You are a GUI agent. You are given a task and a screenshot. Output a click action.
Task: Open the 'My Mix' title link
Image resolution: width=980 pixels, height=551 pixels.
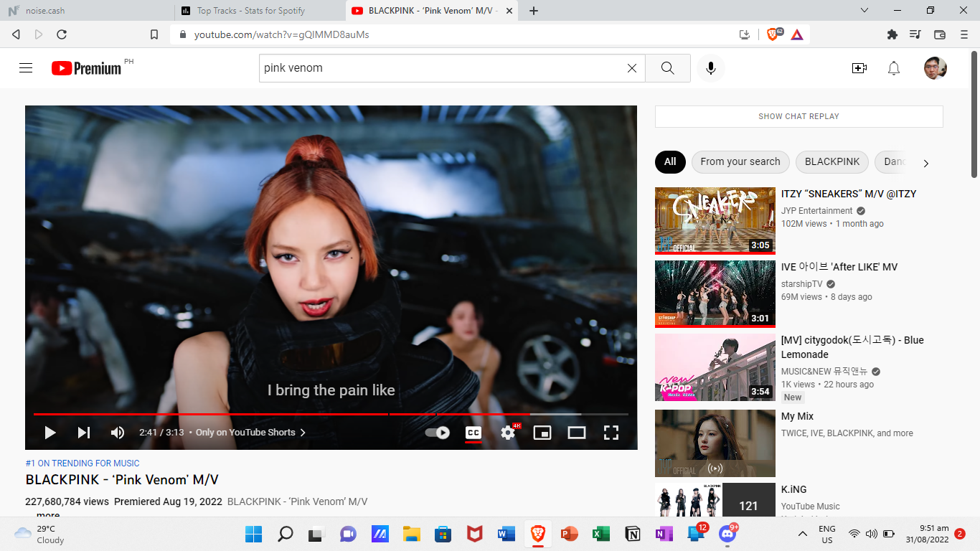[x=797, y=416]
